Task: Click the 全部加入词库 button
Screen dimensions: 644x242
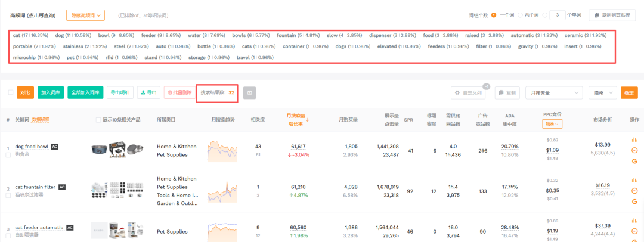Action: pos(85,92)
